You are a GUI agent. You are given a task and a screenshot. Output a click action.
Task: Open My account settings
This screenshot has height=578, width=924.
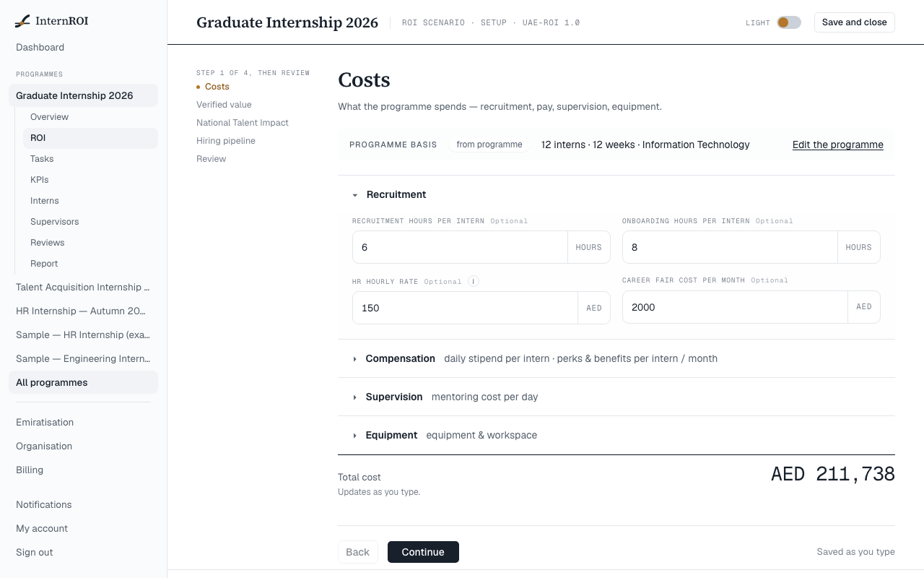tap(83, 528)
